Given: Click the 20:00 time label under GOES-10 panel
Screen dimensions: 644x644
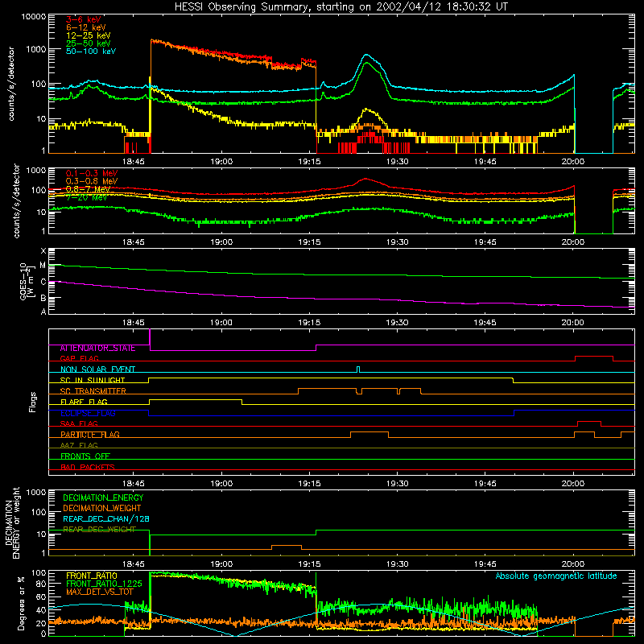Looking at the screenshot, I should pos(573,323).
